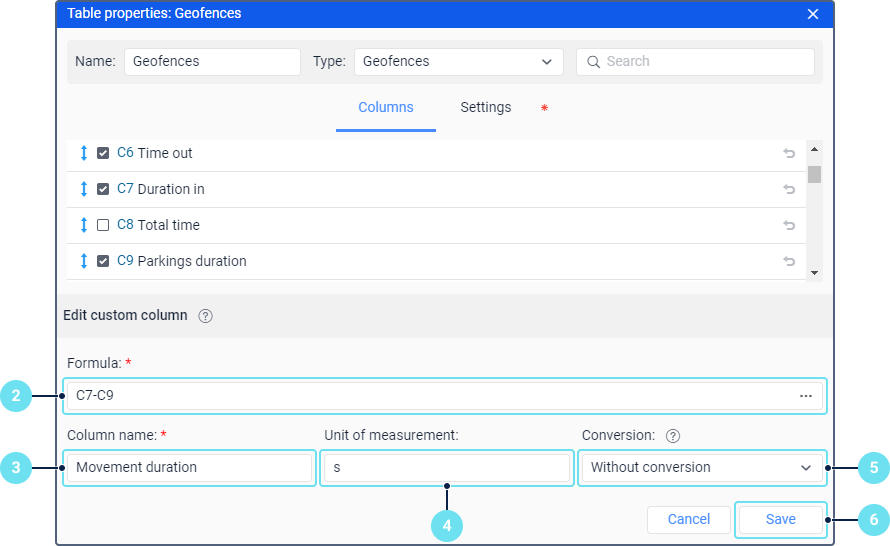Open the table Type dropdown

(458, 62)
